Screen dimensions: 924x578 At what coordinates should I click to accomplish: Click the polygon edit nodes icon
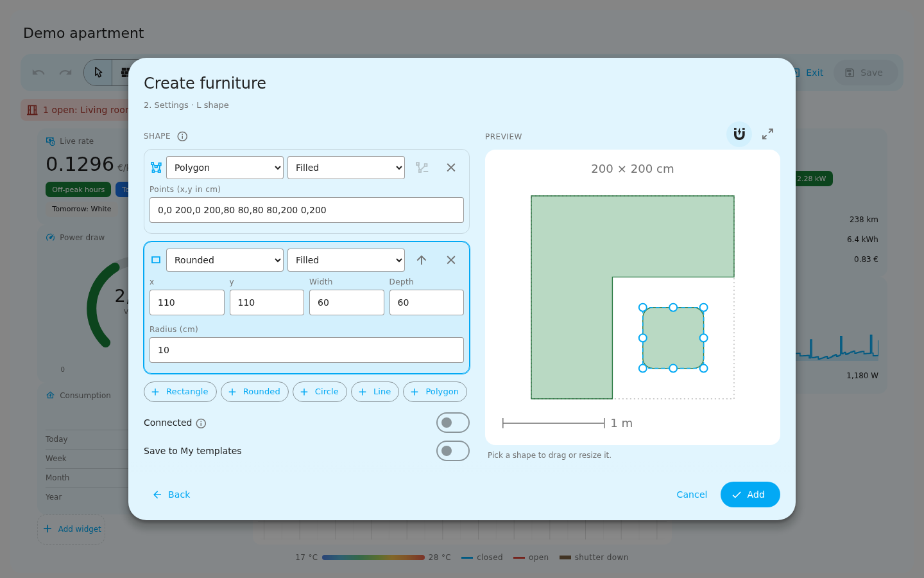[x=422, y=168]
